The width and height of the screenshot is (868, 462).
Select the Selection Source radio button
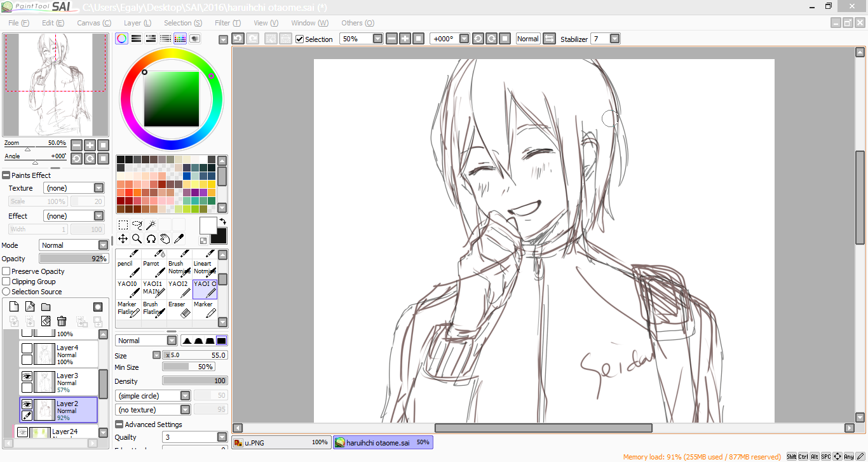[x=6, y=292]
